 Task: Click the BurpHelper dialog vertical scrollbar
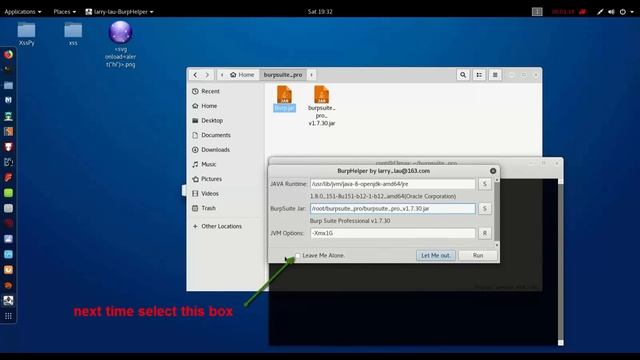click(x=497, y=212)
